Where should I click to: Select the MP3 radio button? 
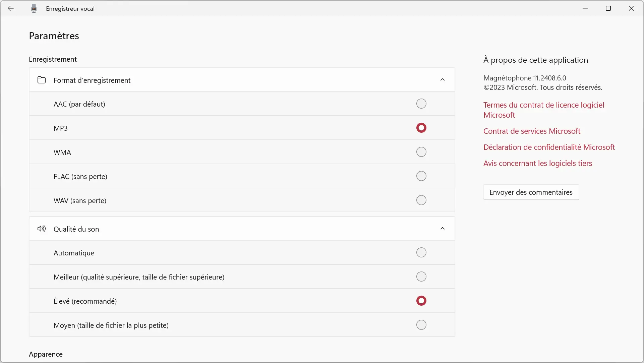click(421, 128)
